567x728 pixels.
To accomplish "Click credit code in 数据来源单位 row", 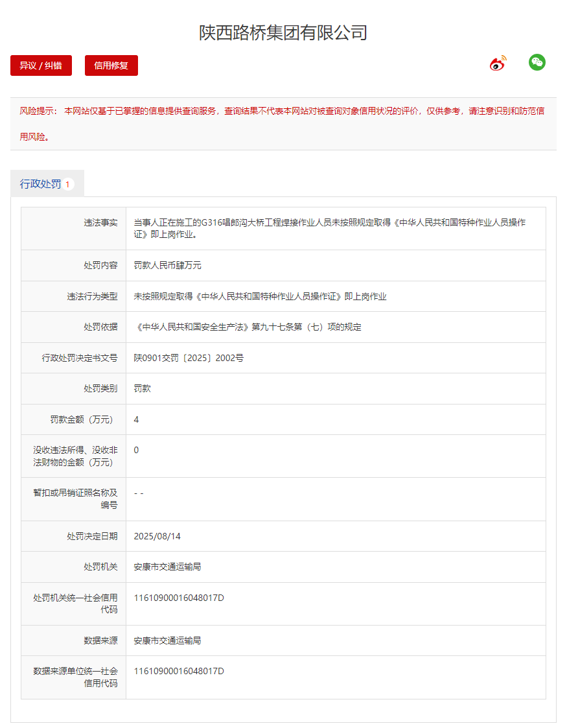I will 179,671.
